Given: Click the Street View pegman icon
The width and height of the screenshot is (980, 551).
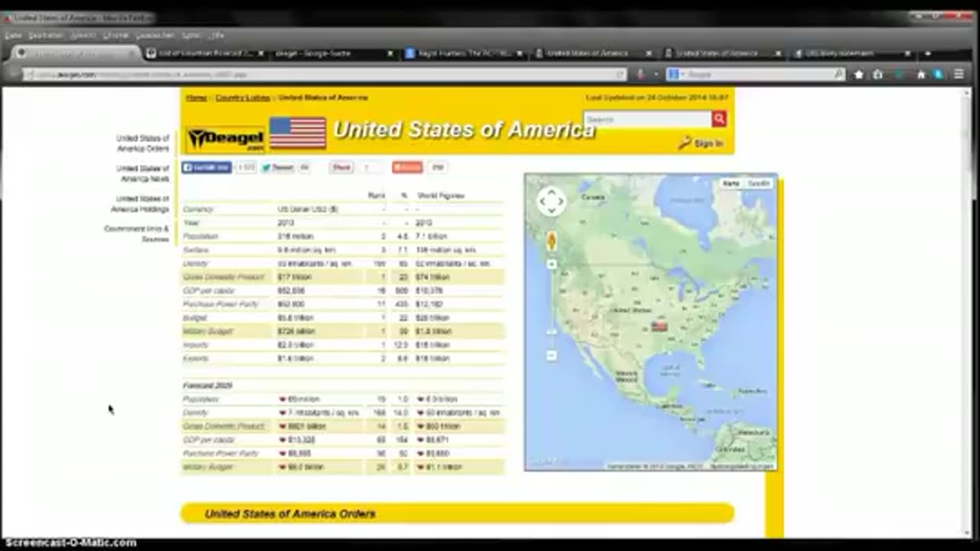Looking at the screenshot, I should click(551, 240).
